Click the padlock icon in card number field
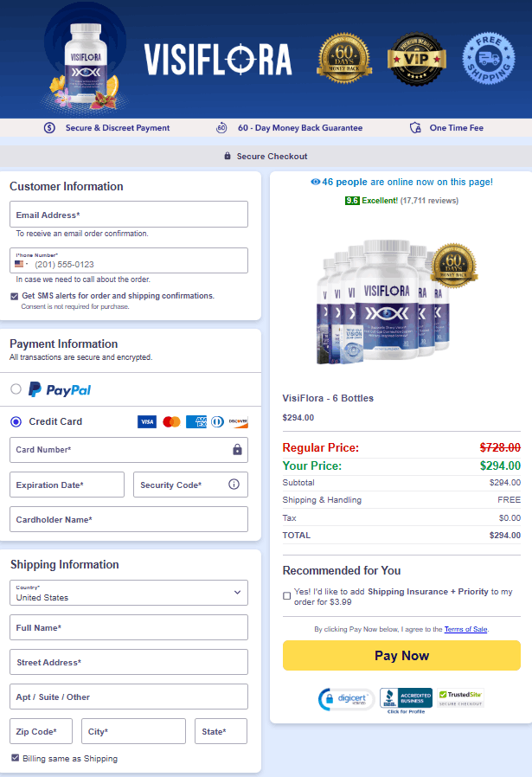The height and width of the screenshot is (777, 532). coord(237,449)
